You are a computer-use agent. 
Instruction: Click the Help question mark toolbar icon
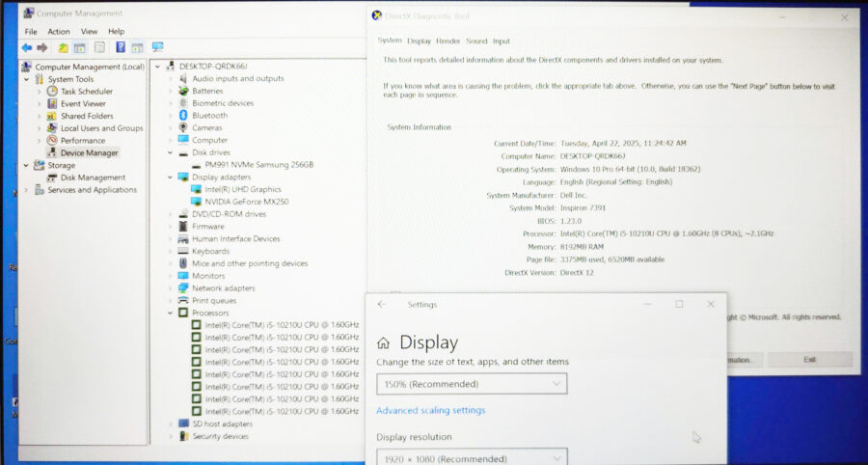click(121, 47)
